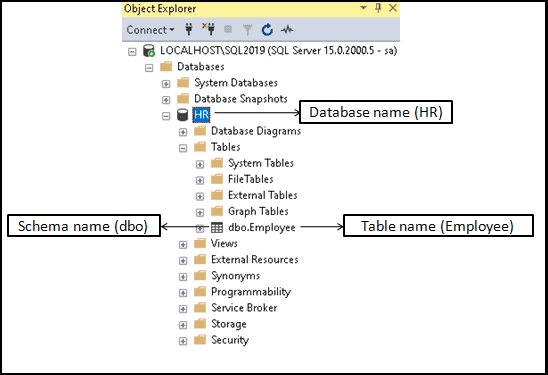Click the Connect Object Explorer plug icon
Viewport: 548px width, 375px height.
189,29
